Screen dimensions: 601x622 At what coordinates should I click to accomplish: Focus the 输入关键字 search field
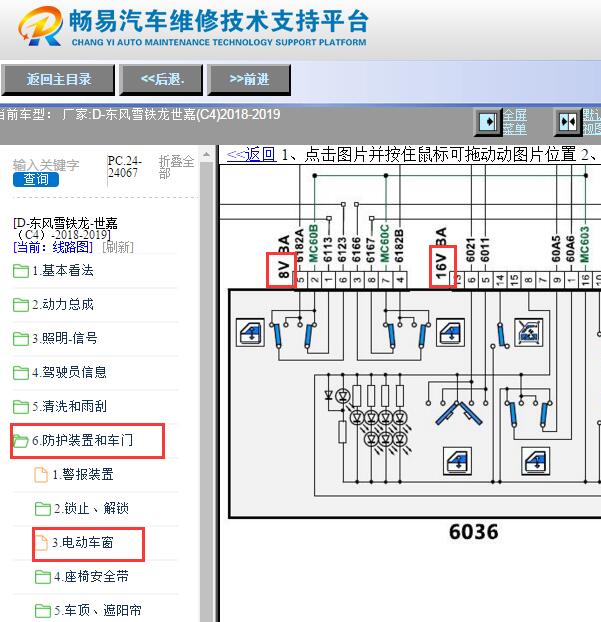[46, 165]
